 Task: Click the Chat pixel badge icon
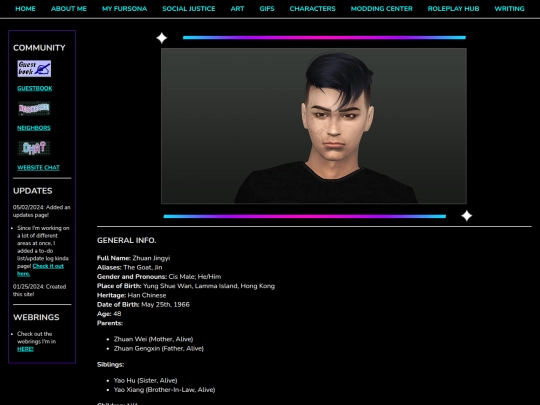coord(34,148)
